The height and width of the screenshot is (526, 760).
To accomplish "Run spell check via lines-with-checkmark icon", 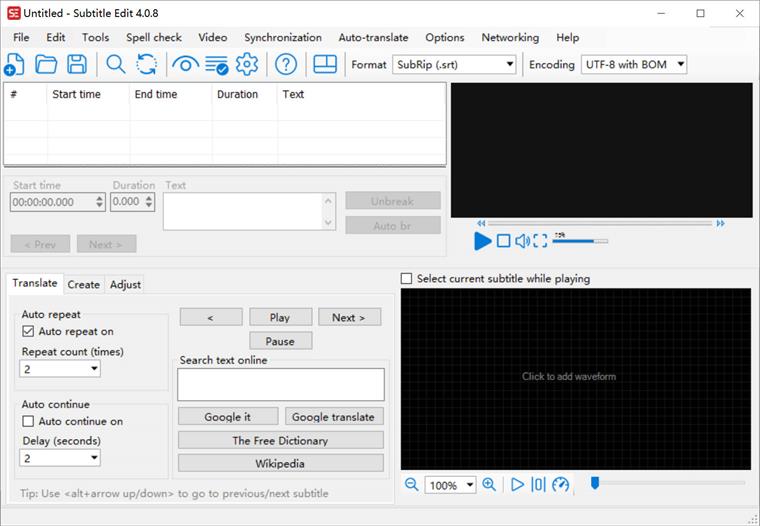I will coord(216,65).
